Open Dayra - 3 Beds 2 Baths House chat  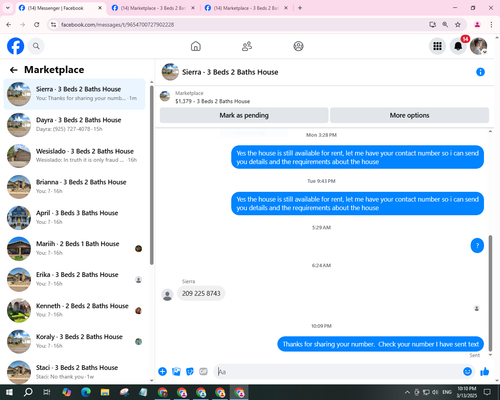click(x=75, y=125)
